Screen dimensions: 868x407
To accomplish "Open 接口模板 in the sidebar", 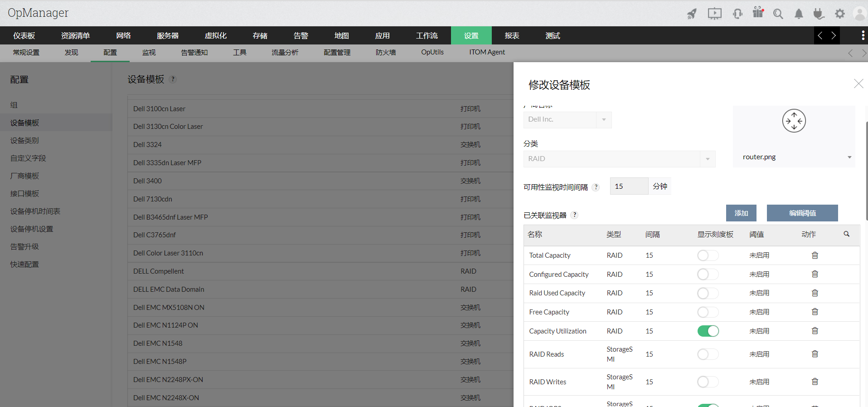I will (x=24, y=194).
